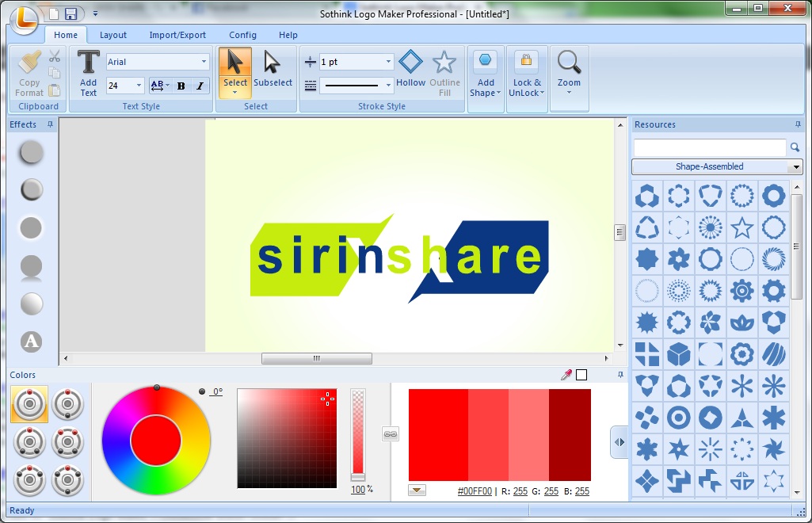The width and height of the screenshot is (812, 523).
Task: Click the Lock & UnLock tool
Action: pos(526,71)
